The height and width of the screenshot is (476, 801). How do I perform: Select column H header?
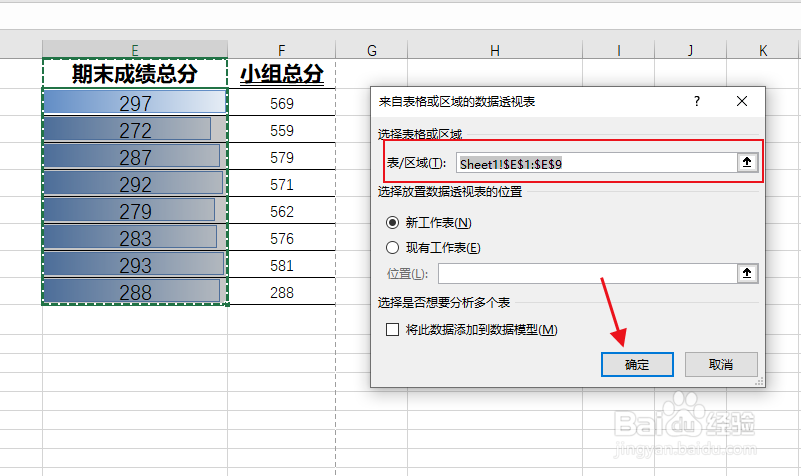point(494,50)
